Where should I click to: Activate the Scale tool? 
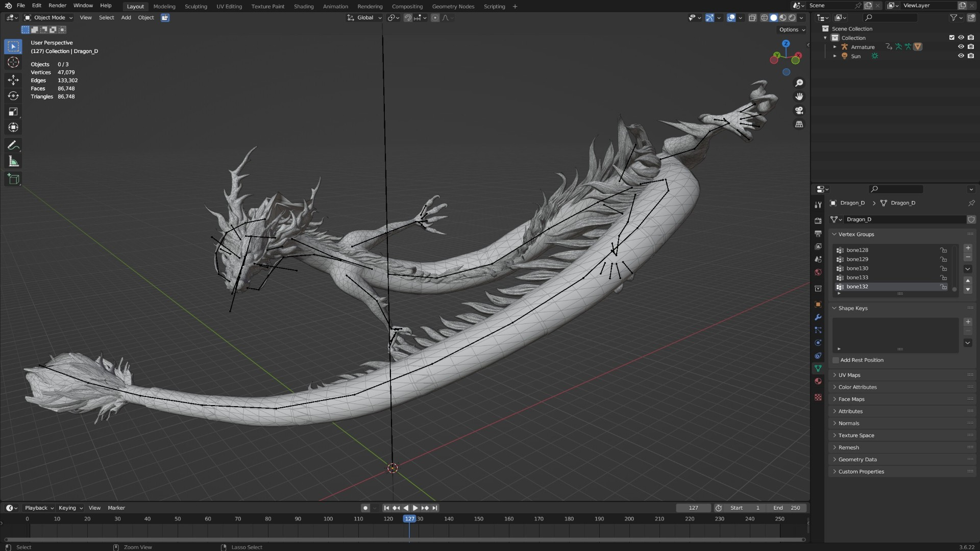pos(13,112)
